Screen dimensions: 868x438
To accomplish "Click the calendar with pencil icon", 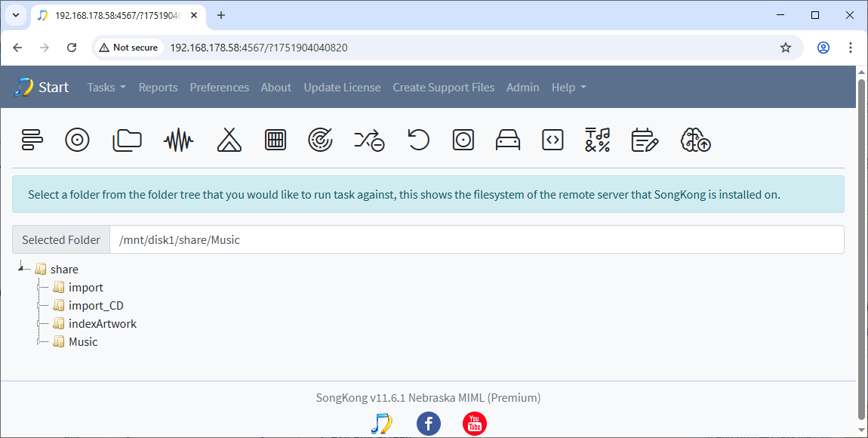I will point(645,140).
